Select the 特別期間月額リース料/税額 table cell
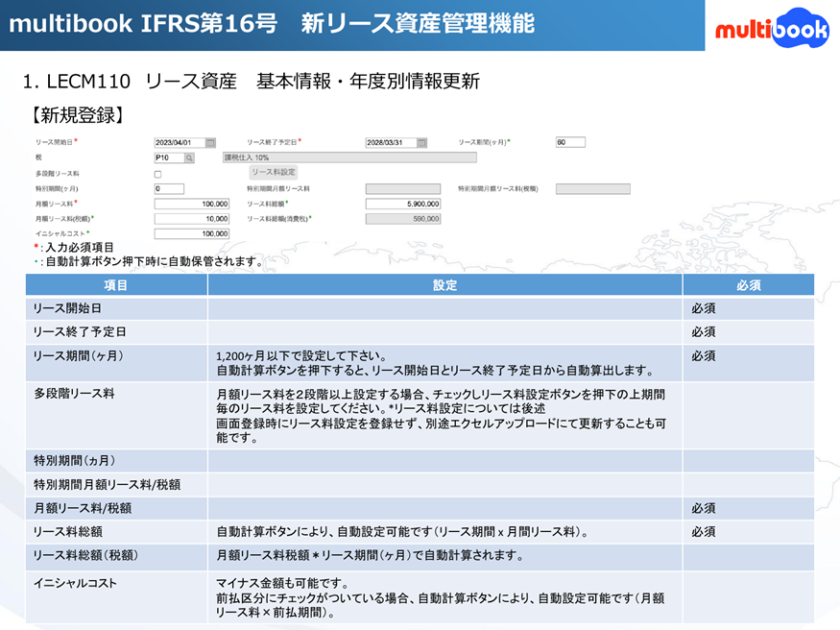Image resolution: width=840 pixels, height=630 pixels. (x=116, y=484)
